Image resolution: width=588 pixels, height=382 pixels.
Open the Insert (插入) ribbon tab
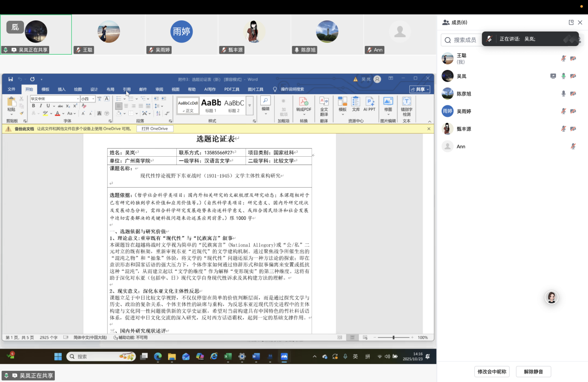61,89
